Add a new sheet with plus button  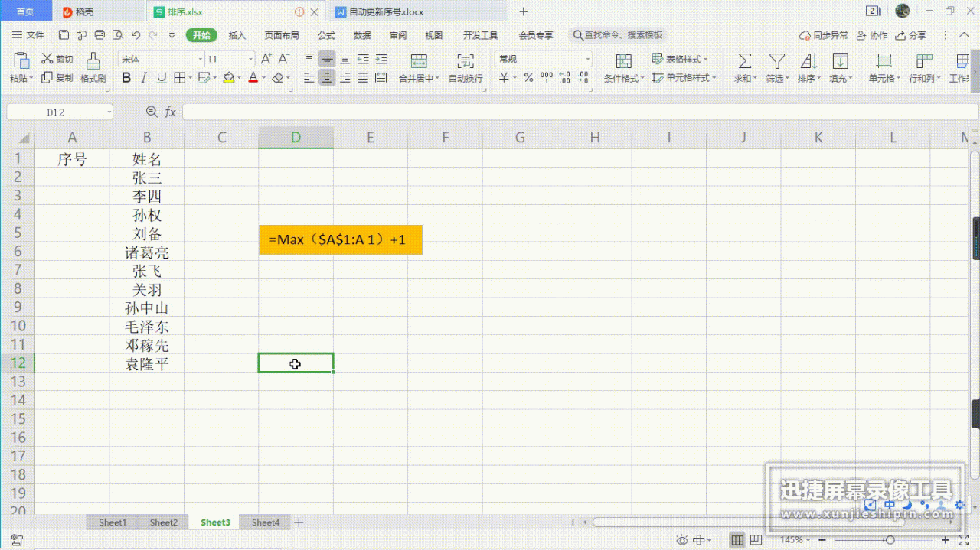tap(299, 522)
